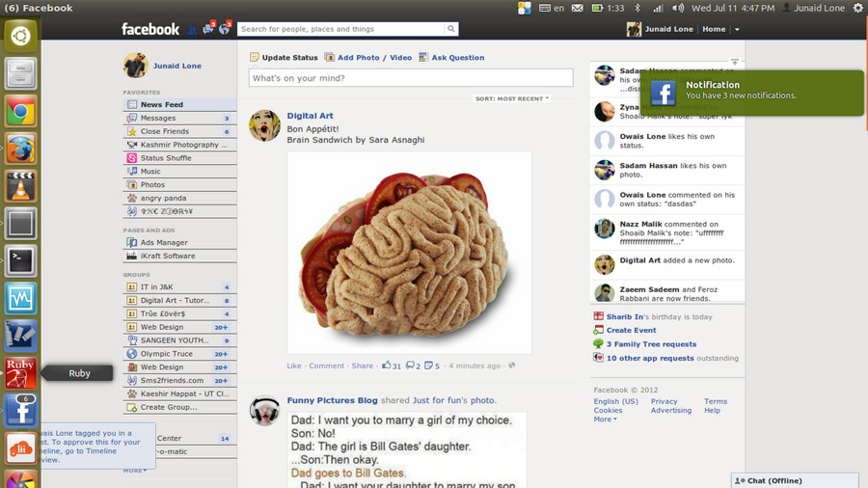Click Home in the Facebook header
868x488 pixels.
714,29
